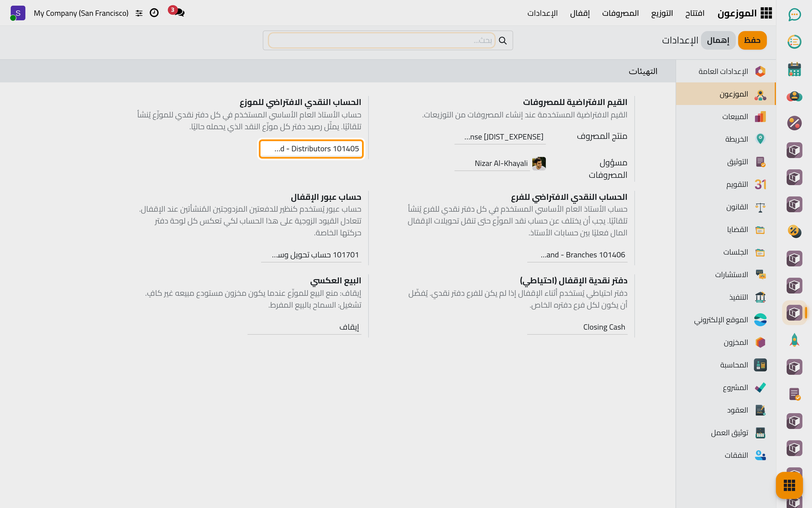Open the المصروفات menu
This screenshot has width=812, height=508.
coord(620,13)
